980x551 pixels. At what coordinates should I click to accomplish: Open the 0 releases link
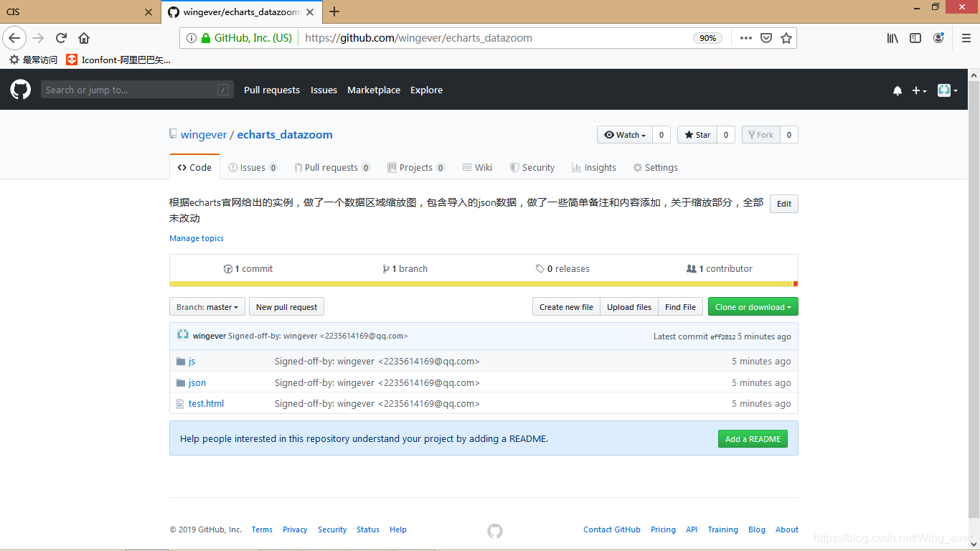click(x=562, y=269)
